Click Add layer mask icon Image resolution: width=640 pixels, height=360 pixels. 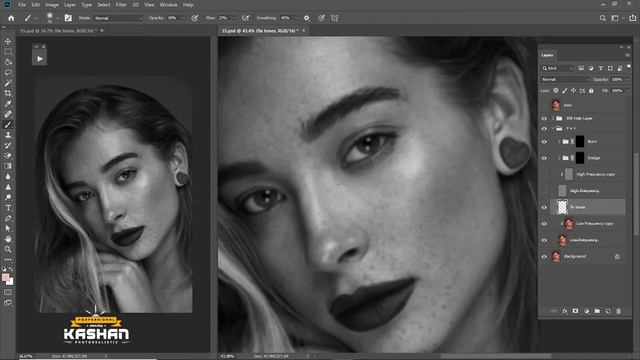576,311
